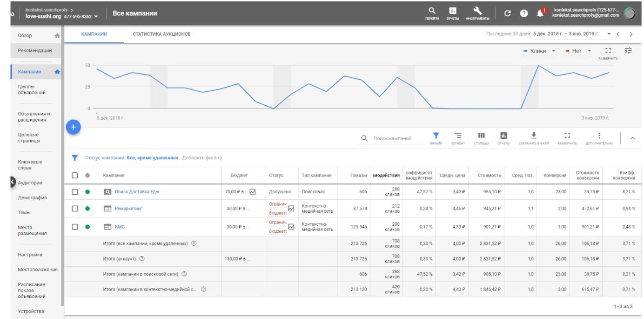Open the Клики metric dropdown above chart
This screenshot has width=644, height=319.
coord(539,50)
